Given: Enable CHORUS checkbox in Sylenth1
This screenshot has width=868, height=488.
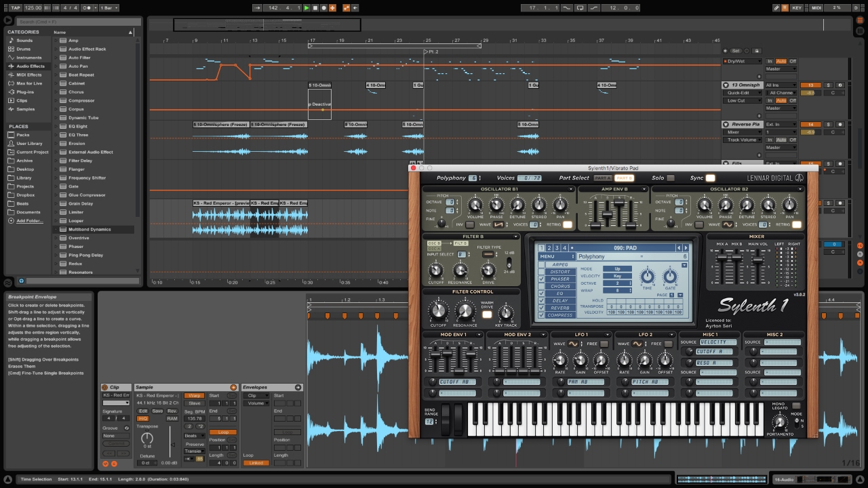Looking at the screenshot, I should (541, 287).
